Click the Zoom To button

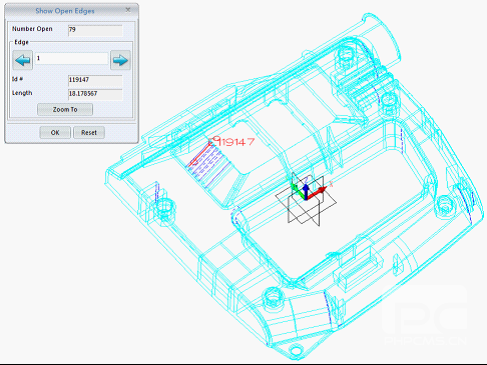(x=65, y=109)
